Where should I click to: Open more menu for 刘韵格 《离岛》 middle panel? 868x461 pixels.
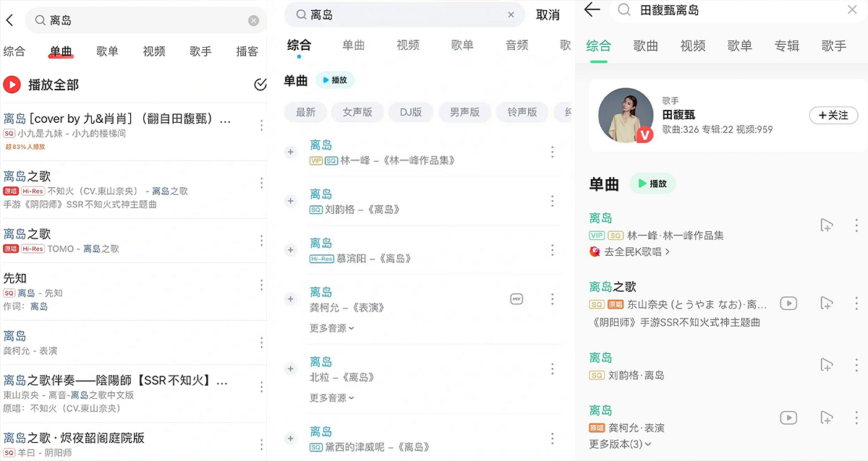point(552,201)
